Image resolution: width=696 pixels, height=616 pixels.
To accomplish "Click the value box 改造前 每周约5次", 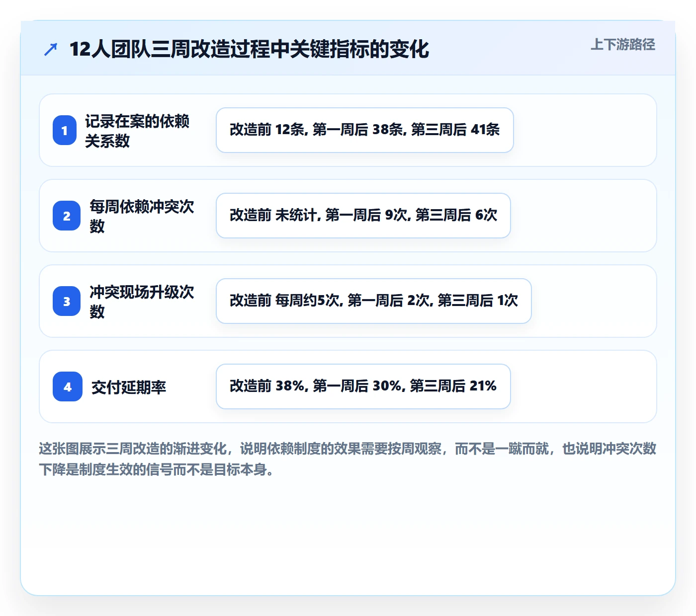I will 374,301.
